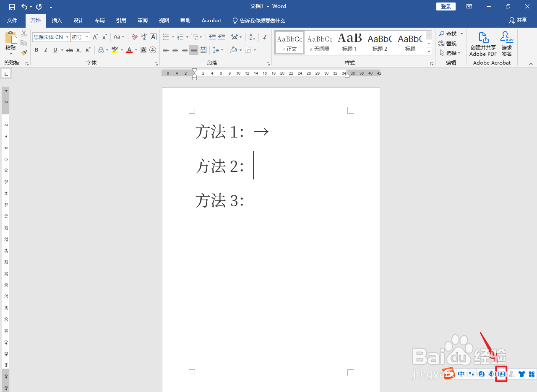Toggle bold formatting

(36, 50)
